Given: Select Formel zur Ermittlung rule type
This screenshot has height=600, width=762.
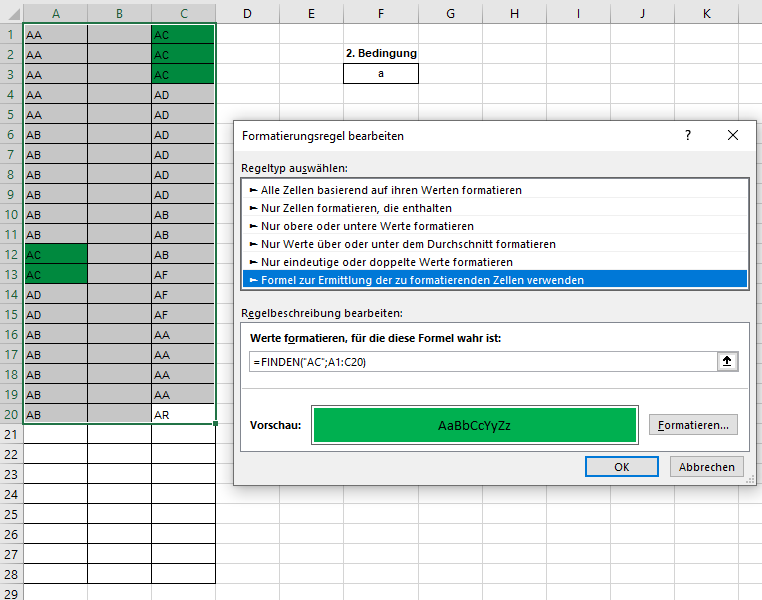Looking at the screenshot, I should pyautogui.click(x=495, y=280).
